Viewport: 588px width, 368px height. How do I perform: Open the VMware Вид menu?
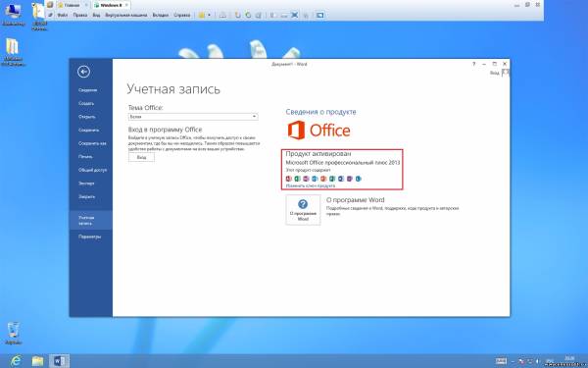96,15
